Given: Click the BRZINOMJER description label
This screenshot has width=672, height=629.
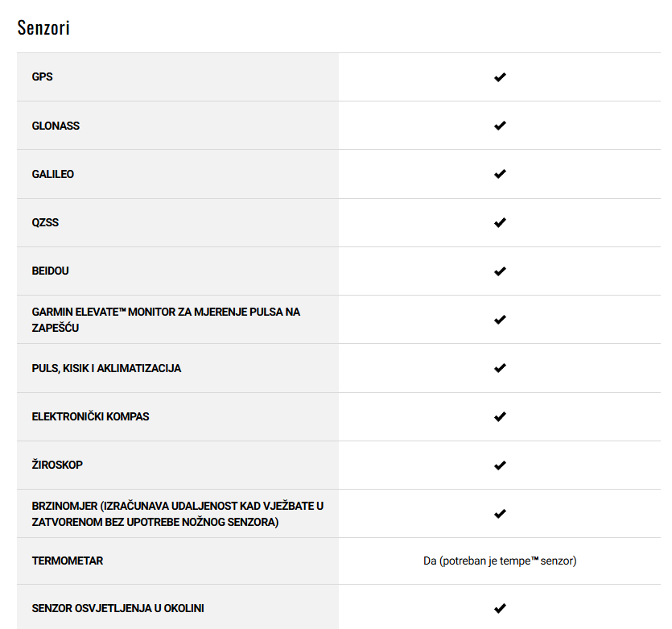Looking at the screenshot, I should (x=177, y=514).
